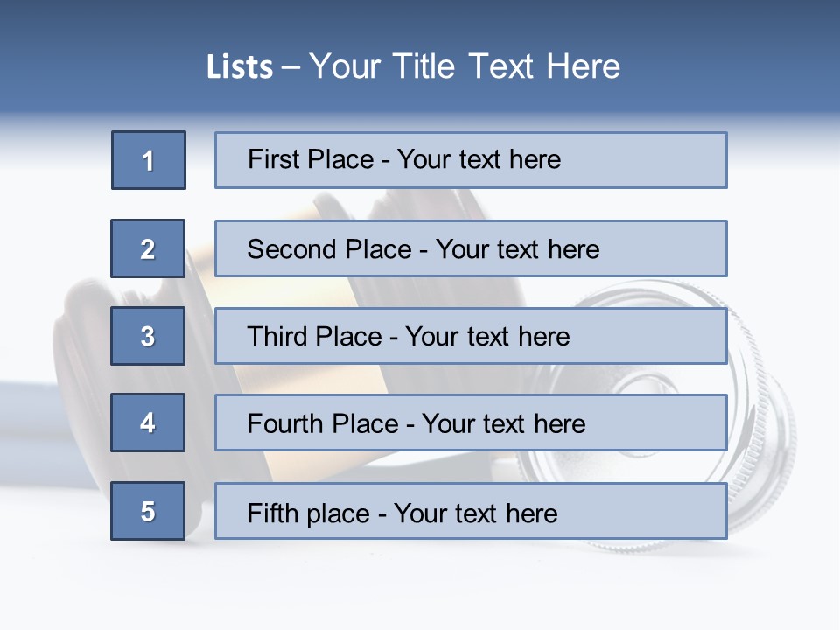The height and width of the screenshot is (630, 840).
Task: Click the words Your text here in First Place row
Action: (479, 159)
